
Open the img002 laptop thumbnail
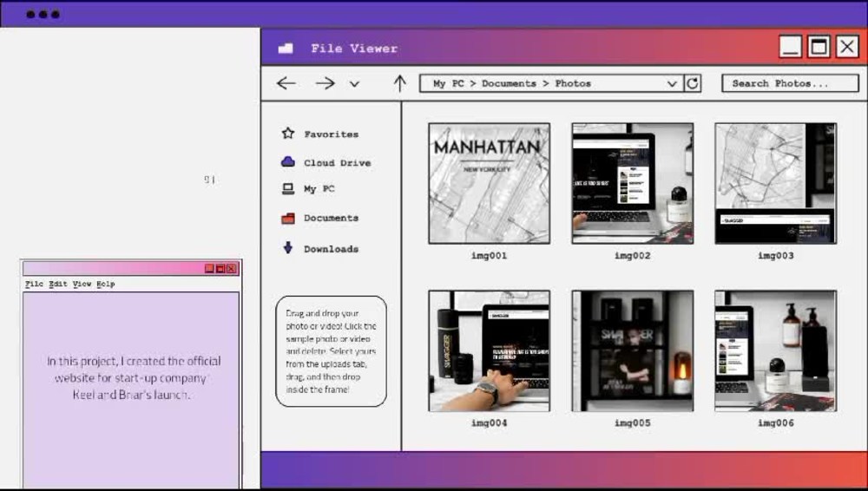632,183
